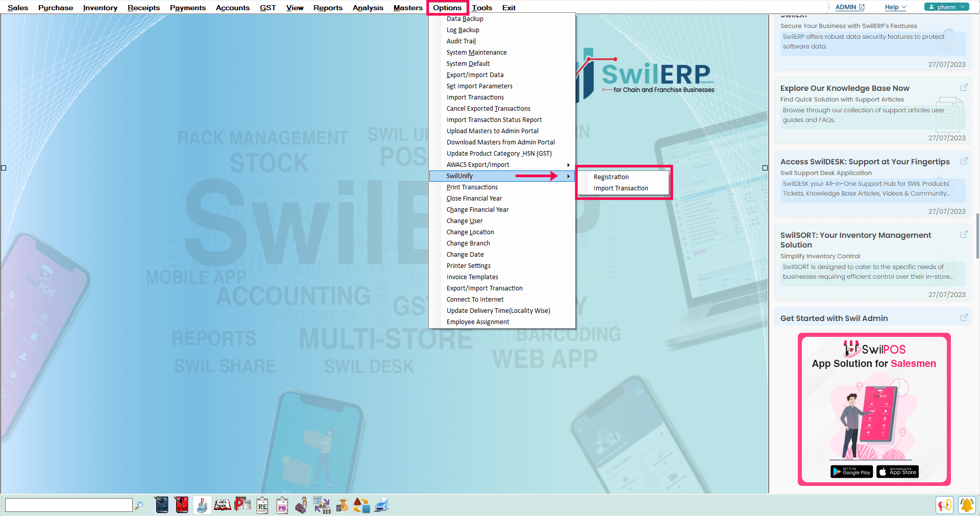Open the PE clipboard toolbar icon
980x516 pixels.
tap(282, 505)
